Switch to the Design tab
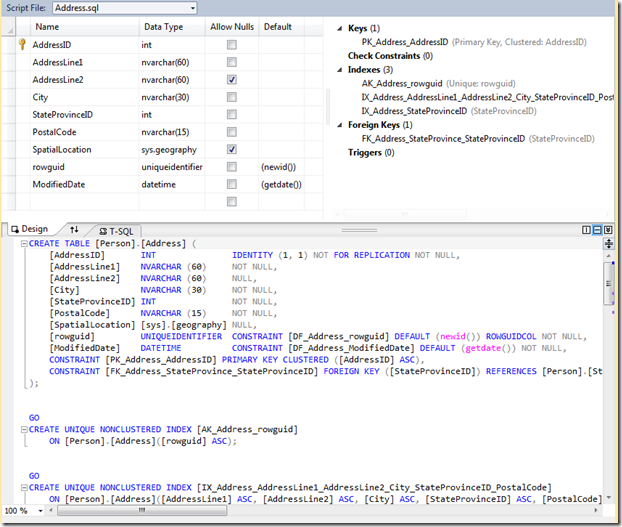This screenshot has height=527, width=622. (30, 229)
